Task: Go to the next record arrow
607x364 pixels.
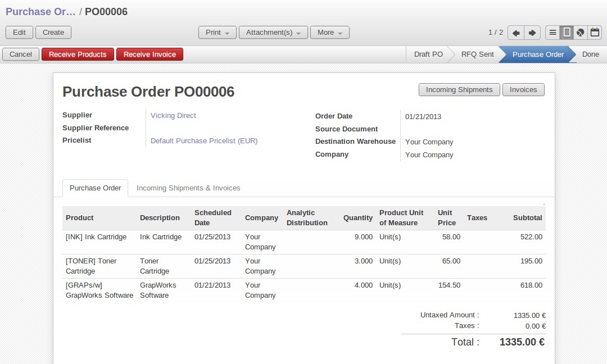Action: tap(532, 33)
